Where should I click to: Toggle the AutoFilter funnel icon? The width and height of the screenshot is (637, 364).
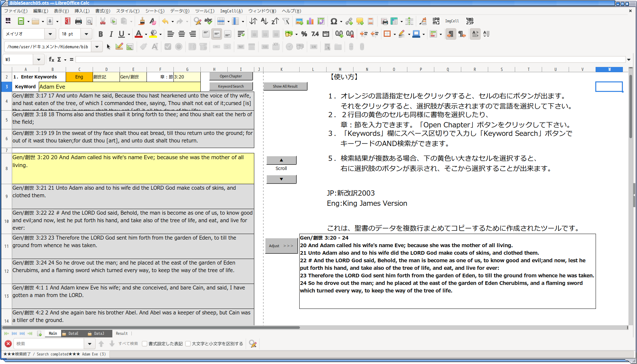(x=286, y=21)
